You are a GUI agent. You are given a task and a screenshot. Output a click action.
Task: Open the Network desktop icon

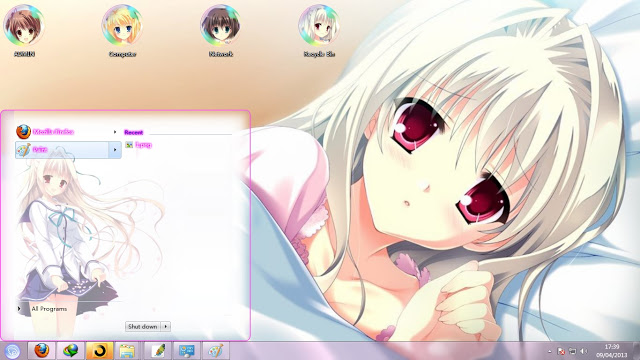point(220,31)
